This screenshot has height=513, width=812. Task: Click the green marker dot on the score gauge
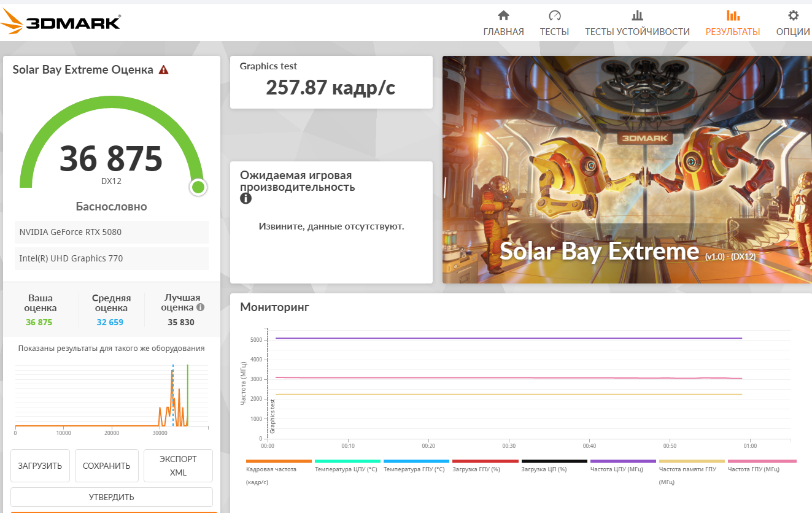click(198, 187)
